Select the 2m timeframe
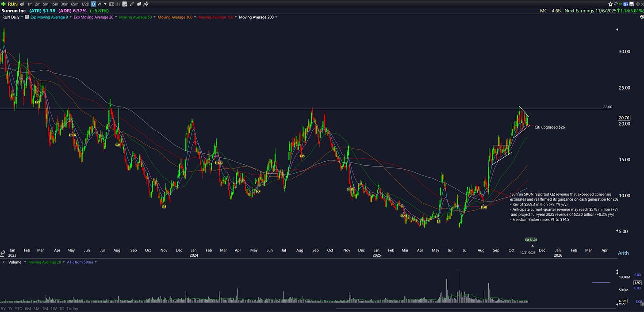 coord(38,4)
